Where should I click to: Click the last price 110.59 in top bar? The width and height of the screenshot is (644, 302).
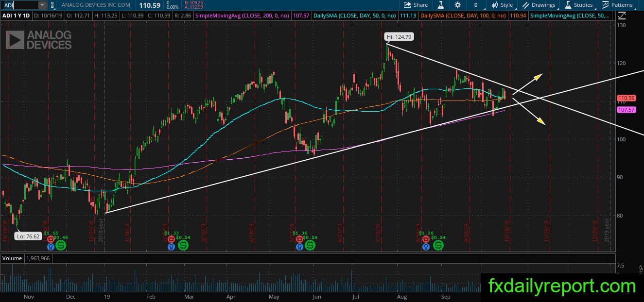coord(150,5)
